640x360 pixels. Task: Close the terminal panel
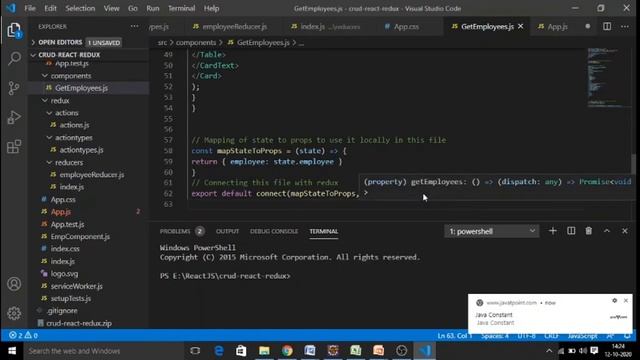pos(624,231)
